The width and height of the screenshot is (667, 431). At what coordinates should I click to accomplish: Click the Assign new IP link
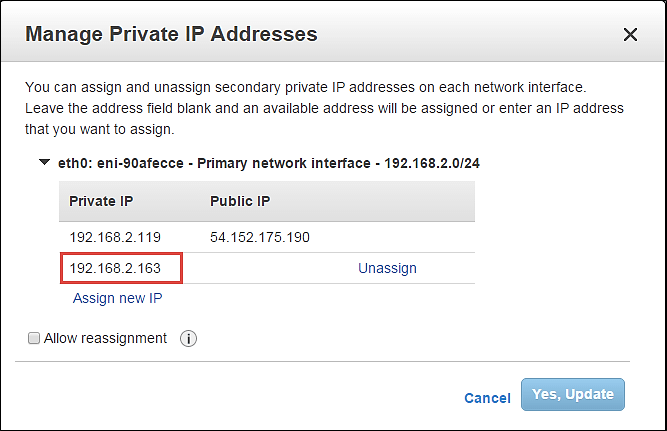[x=118, y=298]
